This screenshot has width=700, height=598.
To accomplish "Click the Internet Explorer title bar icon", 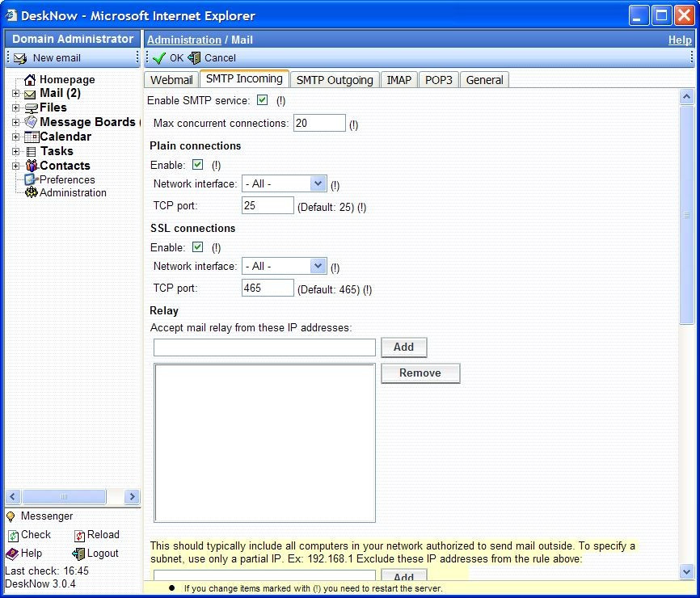I will click(11, 15).
